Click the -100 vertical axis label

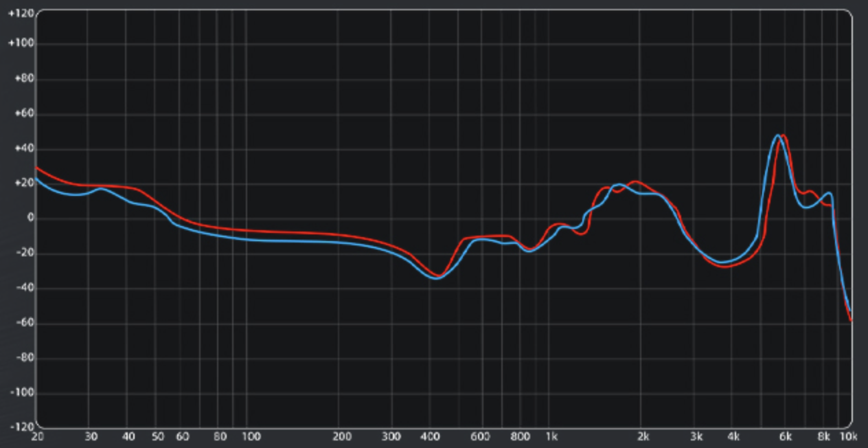point(22,393)
